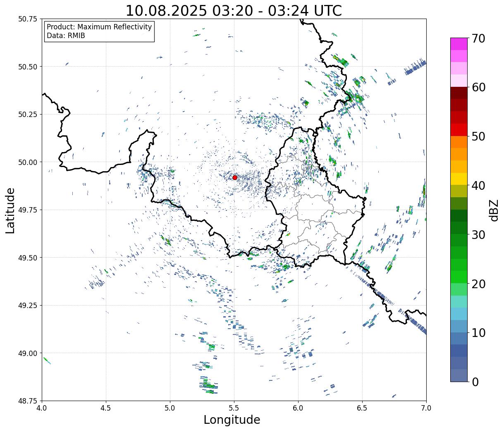Click the latitude tick label 49.75

coord(28,210)
